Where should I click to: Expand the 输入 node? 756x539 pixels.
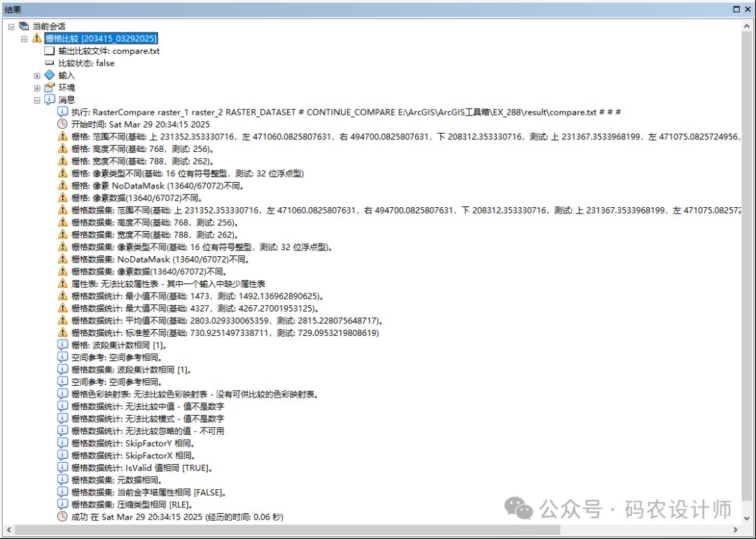(x=37, y=75)
